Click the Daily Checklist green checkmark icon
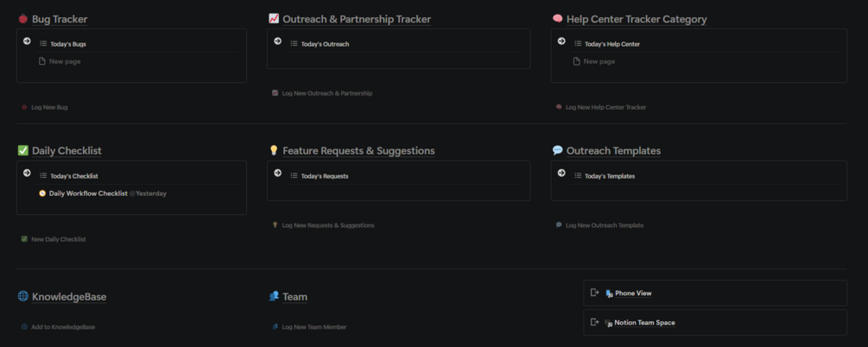Viewport: 868px width, 347px height. [23, 150]
